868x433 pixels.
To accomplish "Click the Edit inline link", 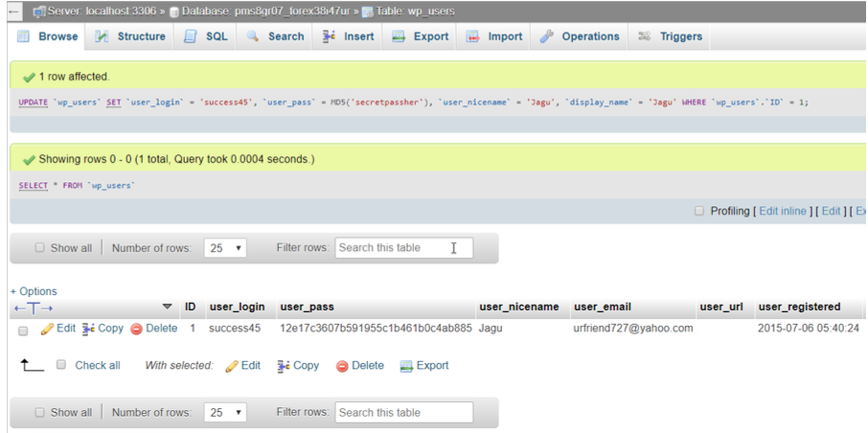I will tap(783, 211).
